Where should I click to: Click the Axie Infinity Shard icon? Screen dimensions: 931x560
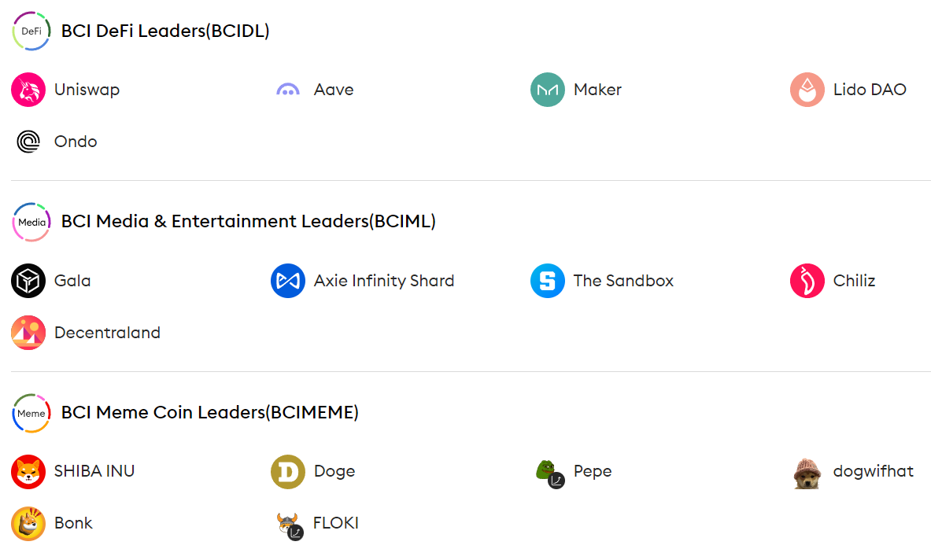288,280
